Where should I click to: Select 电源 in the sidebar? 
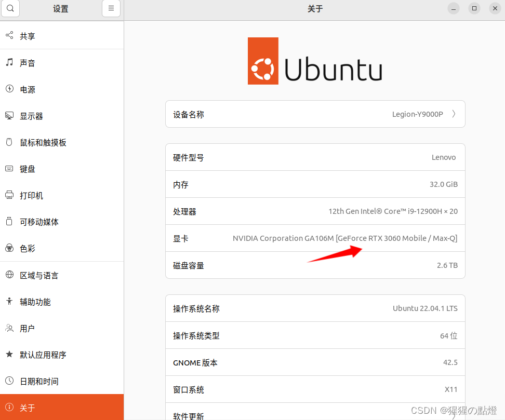(x=62, y=89)
